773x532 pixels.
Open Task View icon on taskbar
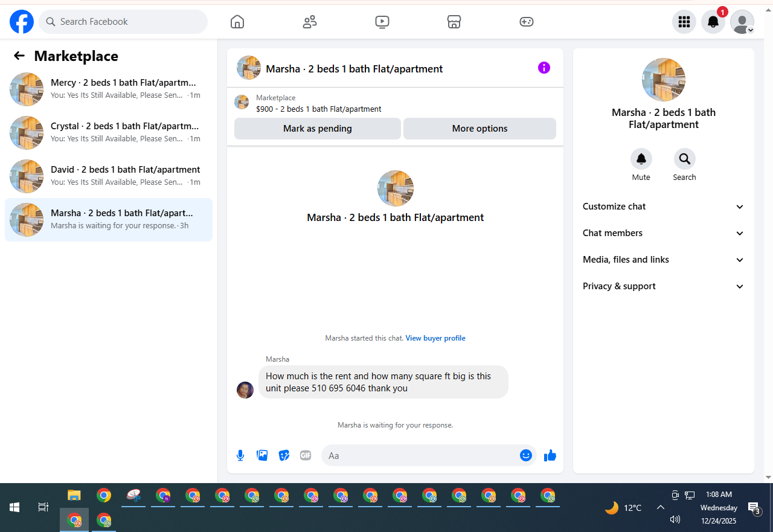(43, 507)
